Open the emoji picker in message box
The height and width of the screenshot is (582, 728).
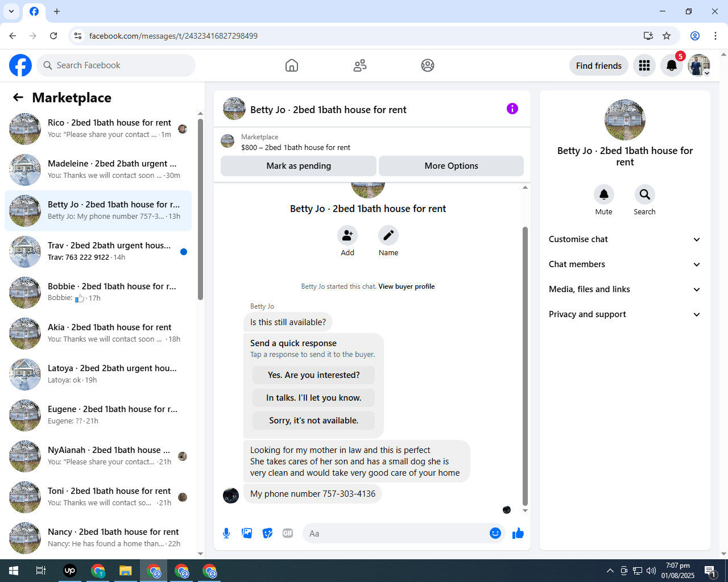[495, 533]
